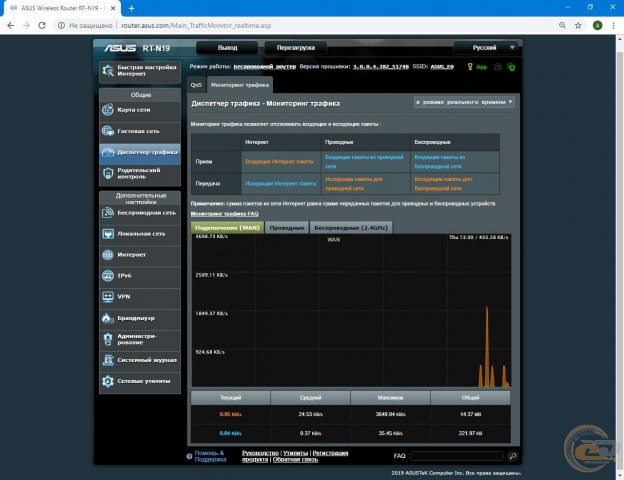The image size is (624, 480).
Task: Click the Traffic Manager gauge icon
Action: coord(108,152)
